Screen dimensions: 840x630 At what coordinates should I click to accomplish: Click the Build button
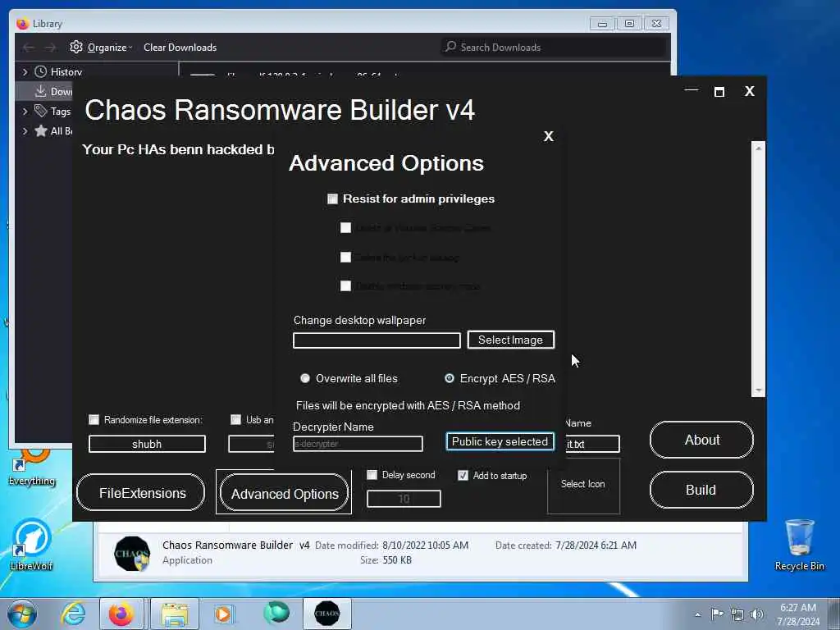[x=702, y=490]
